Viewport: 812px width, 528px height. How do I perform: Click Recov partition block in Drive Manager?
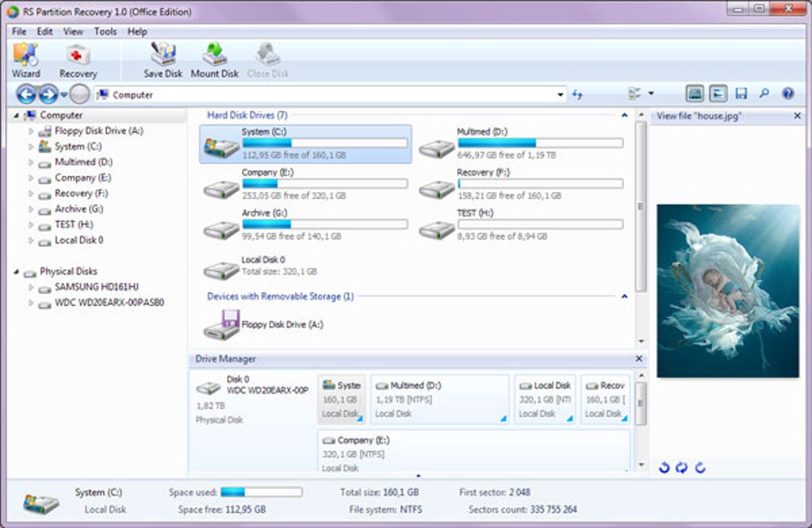click(x=605, y=400)
